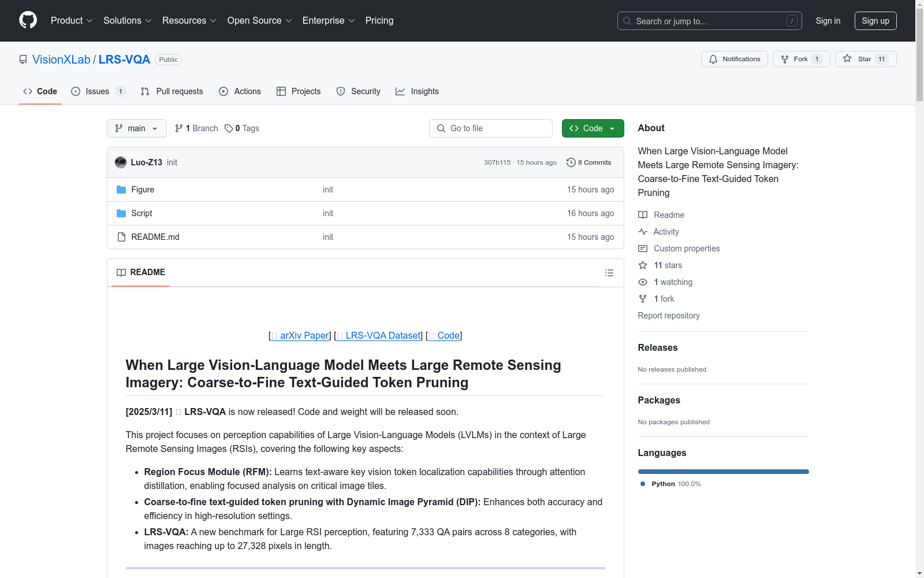The height and width of the screenshot is (578, 924).
Task: Open the README.md file name
Action: click(x=155, y=237)
